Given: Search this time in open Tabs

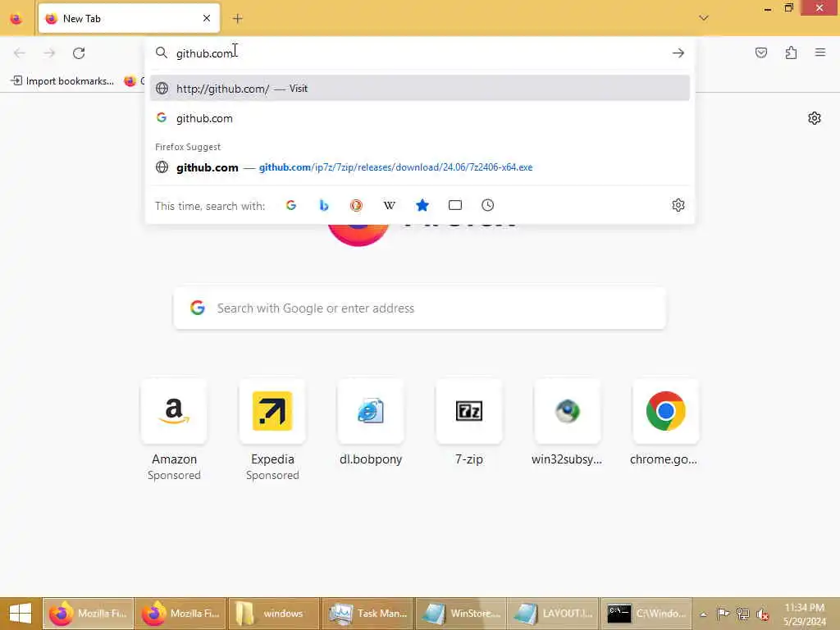Looking at the screenshot, I should [x=454, y=205].
